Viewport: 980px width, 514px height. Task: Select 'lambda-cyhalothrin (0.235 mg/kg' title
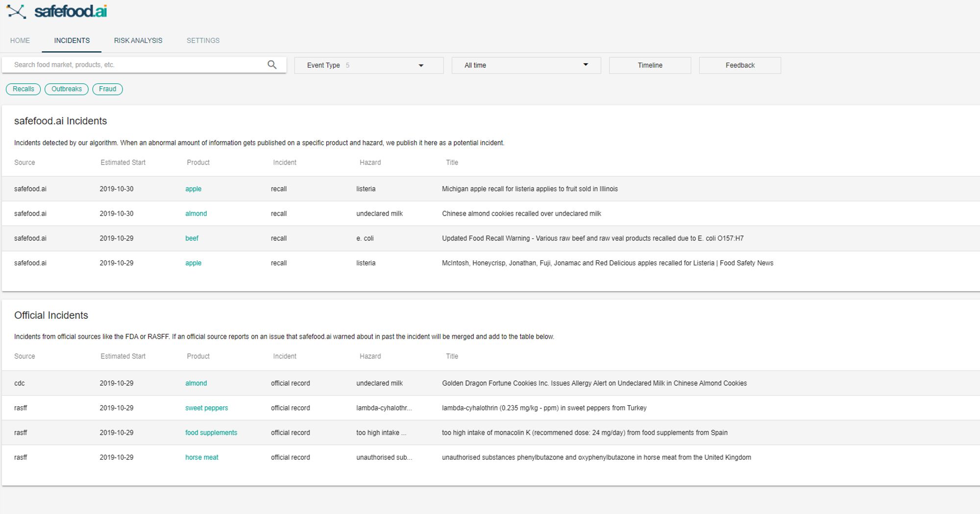(x=544, y=408)
